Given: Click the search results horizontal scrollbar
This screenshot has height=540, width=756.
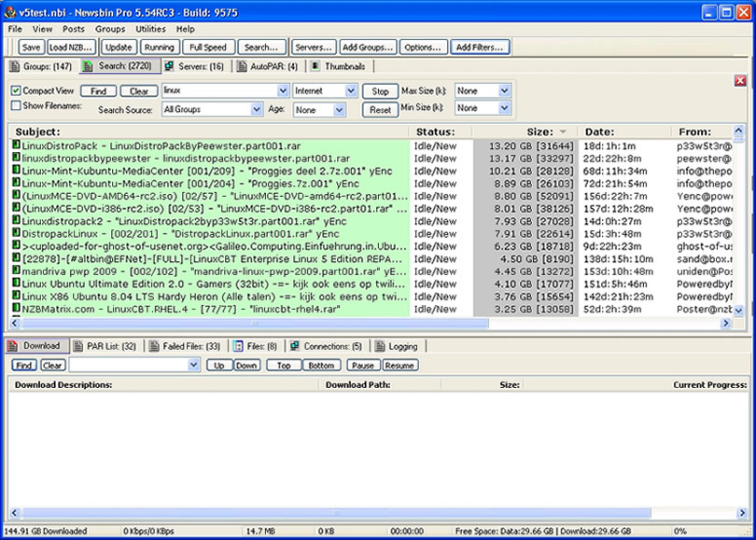Looking at the screenshot, I should [256, 324].
